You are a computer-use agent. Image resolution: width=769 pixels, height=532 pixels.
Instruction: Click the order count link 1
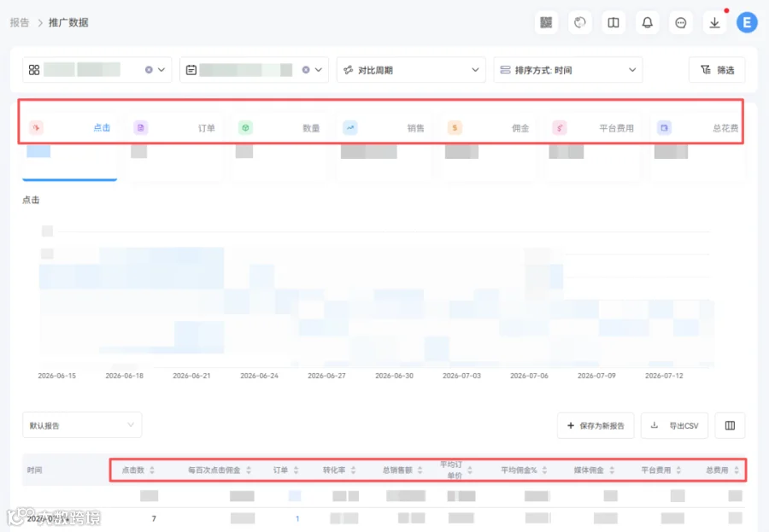(297, 518)
